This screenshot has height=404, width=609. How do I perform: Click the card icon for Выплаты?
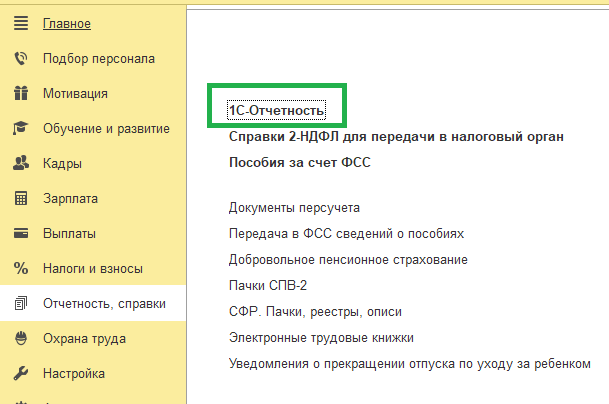20,234
